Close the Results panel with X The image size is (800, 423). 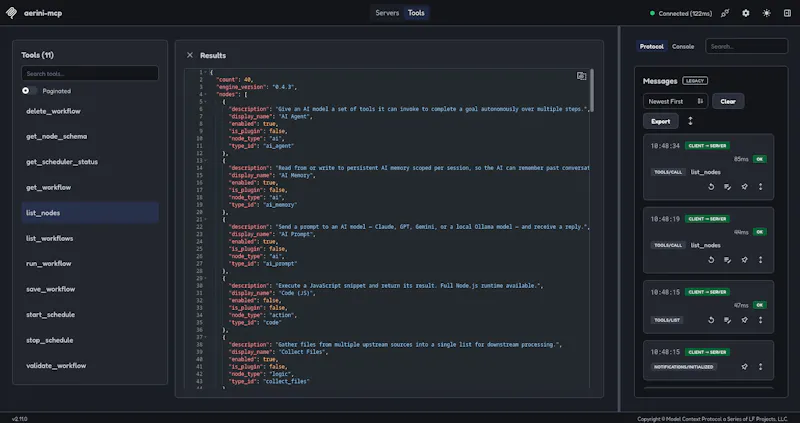tap(190, 55)
